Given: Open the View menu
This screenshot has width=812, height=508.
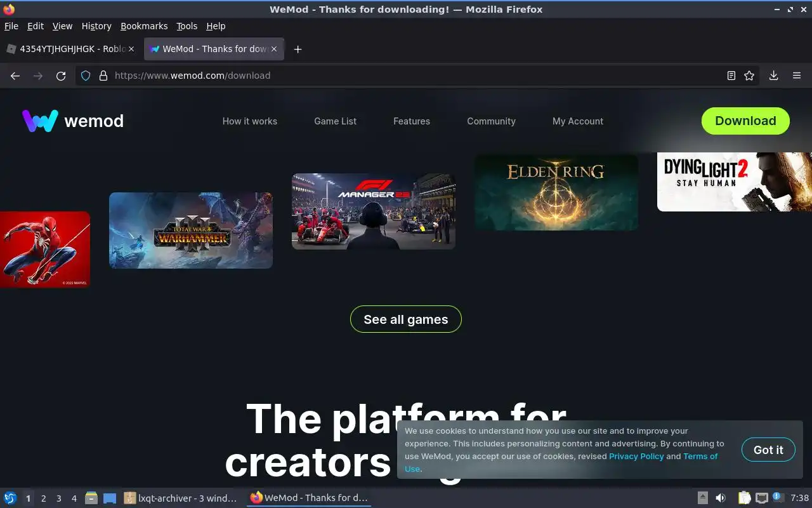Looking at the screenshot, I should [62, 26].
